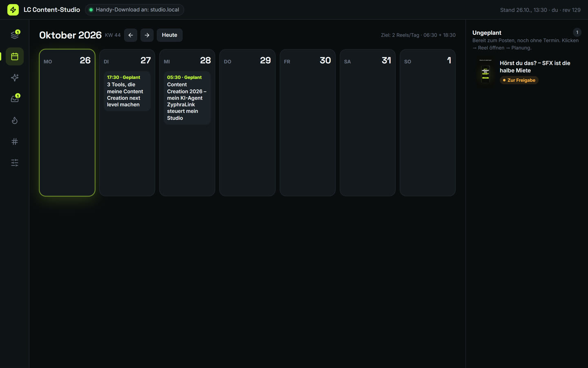This screenshot has height=368, width=588.
Task: Click the 'Oktober 2026' month heading
Action: [70, 35]
